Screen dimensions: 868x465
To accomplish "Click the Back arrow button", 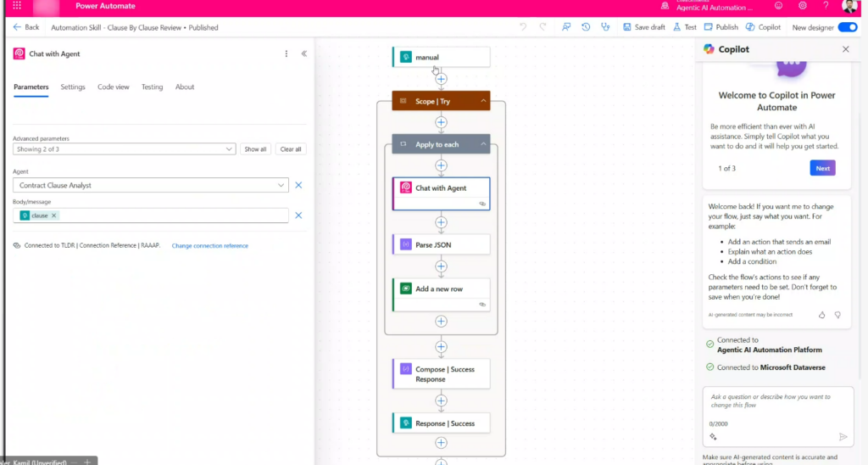I will (26, 27).
